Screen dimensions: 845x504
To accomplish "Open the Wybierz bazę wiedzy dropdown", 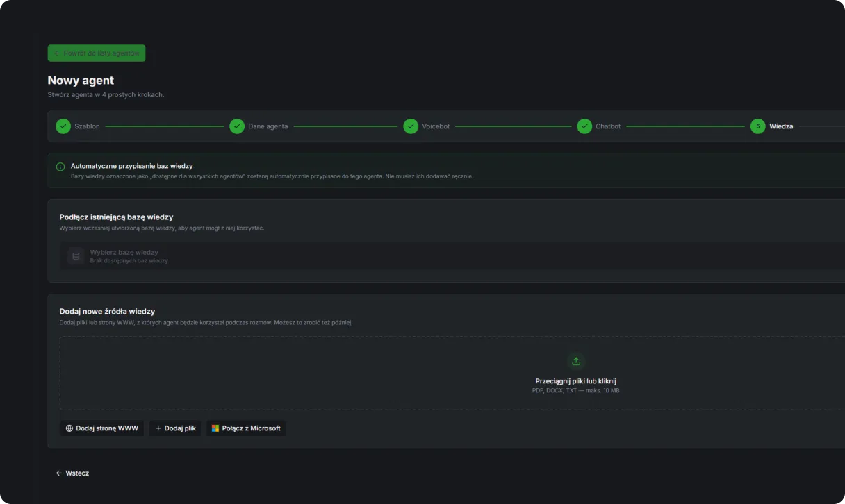I will (452, 256).
